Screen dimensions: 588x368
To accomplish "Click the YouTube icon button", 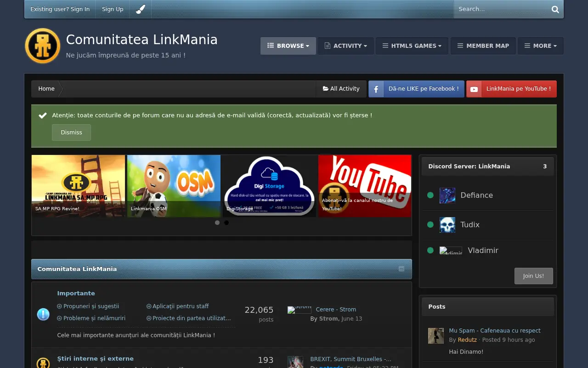I will click(x=474, y=89).
